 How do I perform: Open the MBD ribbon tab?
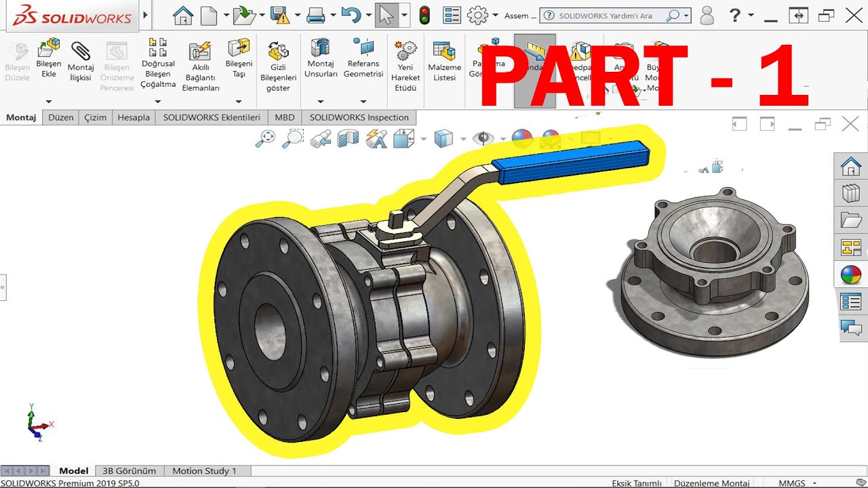[285, 117]
